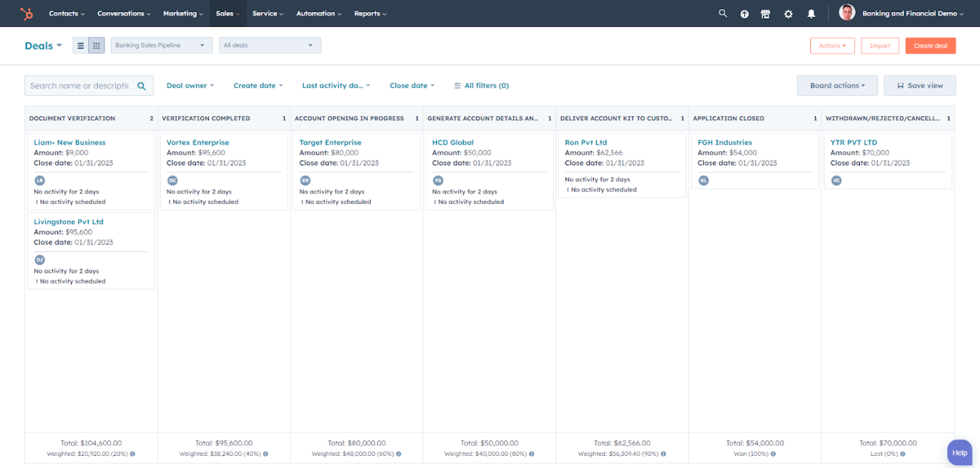Open the global search magnifier icon
Screen dimensions: 980x468
[x=722, y=13]
